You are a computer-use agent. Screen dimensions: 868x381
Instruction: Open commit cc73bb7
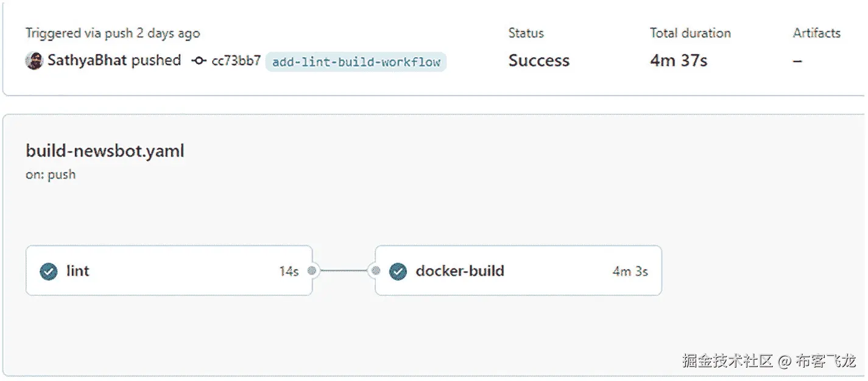(236, 61)
